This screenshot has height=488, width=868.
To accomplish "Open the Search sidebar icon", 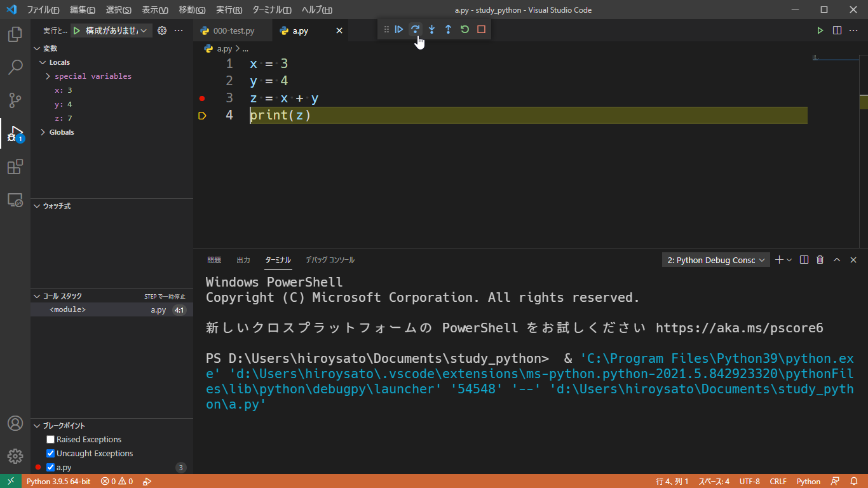I will click(x=14, y=67).
